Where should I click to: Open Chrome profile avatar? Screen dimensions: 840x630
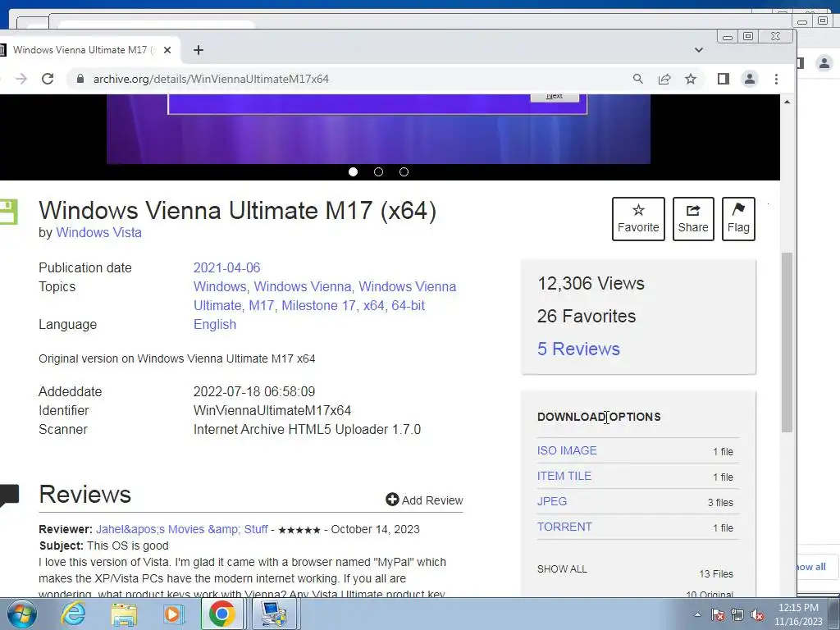tap(750, 79)
